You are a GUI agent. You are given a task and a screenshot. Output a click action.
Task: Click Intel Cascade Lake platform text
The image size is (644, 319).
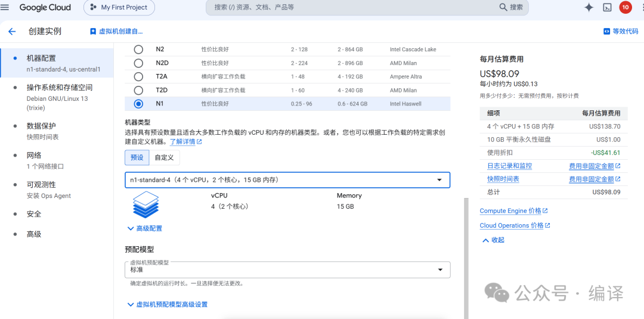coord(413,49)
